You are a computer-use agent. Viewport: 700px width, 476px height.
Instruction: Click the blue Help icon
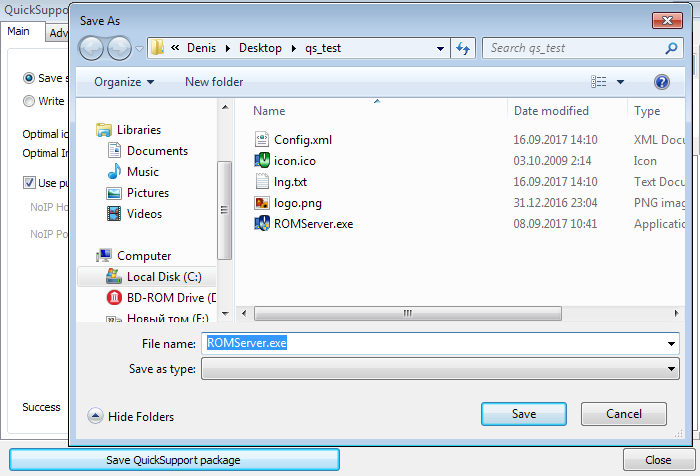click(662, 82)
